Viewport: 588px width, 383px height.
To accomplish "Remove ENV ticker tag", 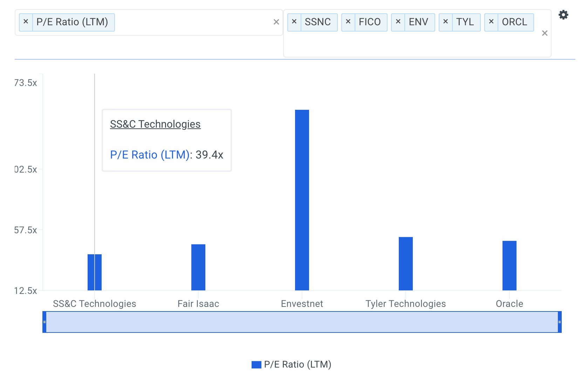I will point(398,22).
